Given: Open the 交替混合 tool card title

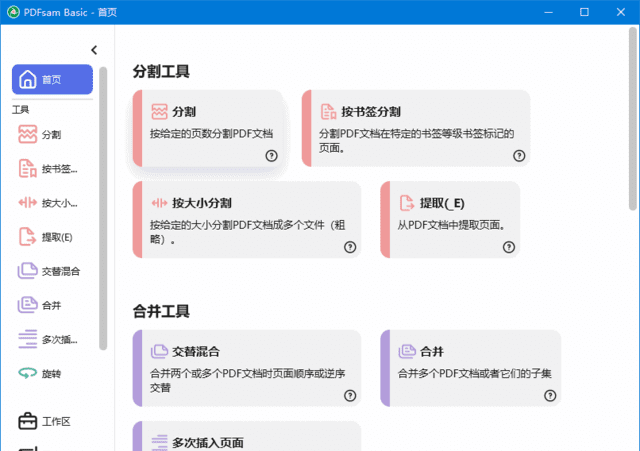Looking at the screenshot, I should [196, 351].
